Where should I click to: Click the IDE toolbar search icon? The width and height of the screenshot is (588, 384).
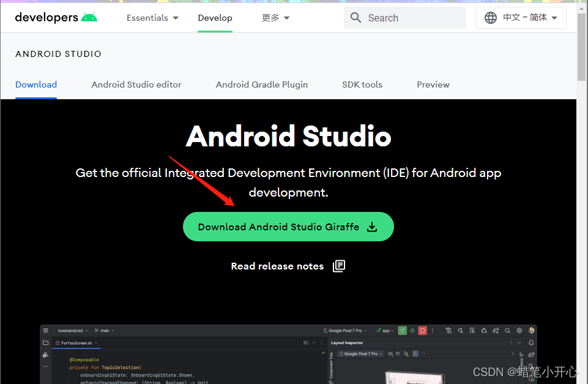click(507, 331)
